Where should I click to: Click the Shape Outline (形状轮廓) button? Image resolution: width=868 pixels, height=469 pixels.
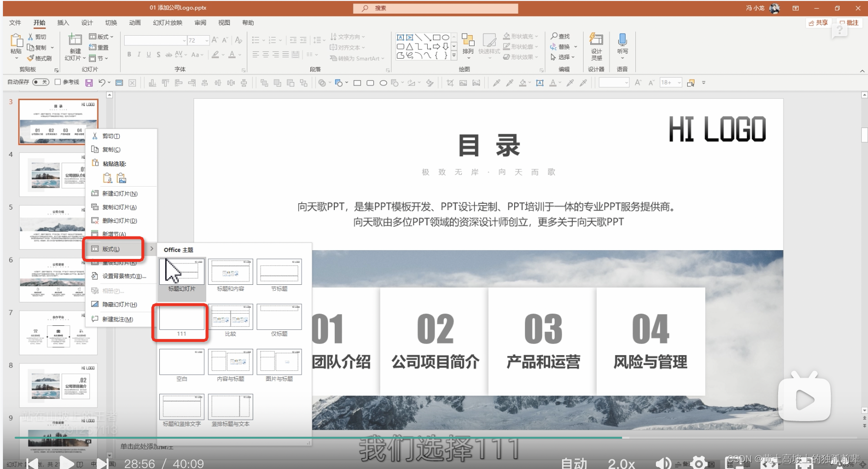click(521, 46)
